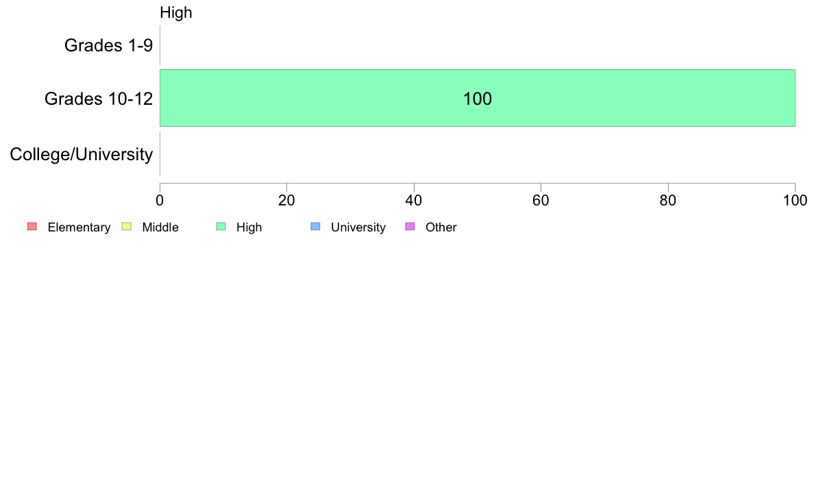Image resolution: width=814 pixels, height=504 pixels.
Task: Select the University legend label
Action: (358, 227)
